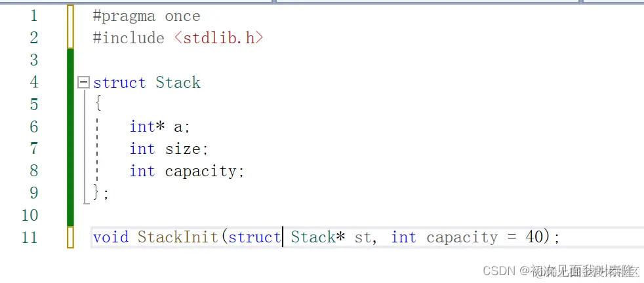Click the 'int*' type on line 6
The height and width of the screenshot is (283, 644).
[147, 126]
